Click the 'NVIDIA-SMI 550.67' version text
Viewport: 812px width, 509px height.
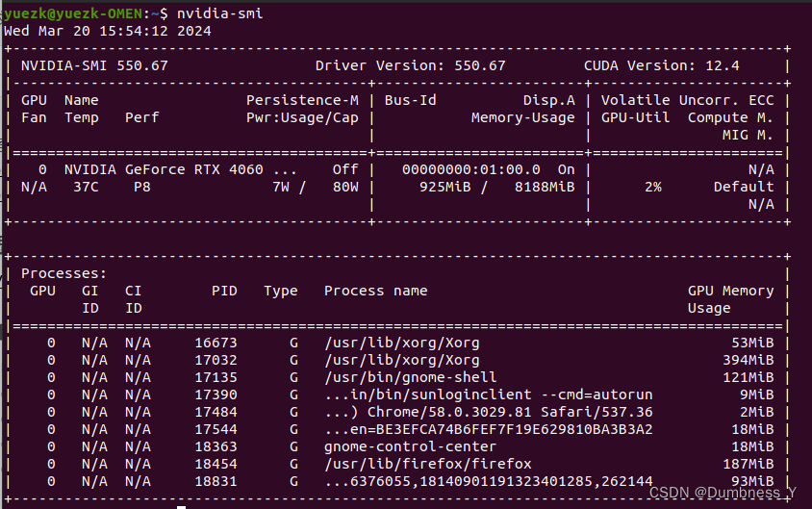pos(94,65)
